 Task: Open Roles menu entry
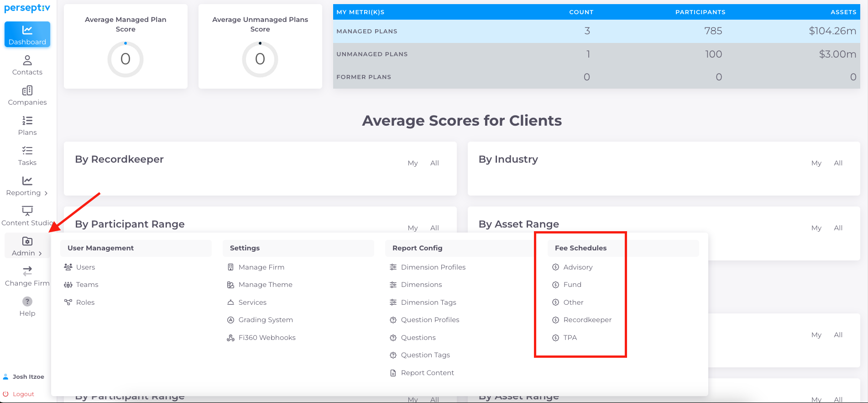(85, 302)
